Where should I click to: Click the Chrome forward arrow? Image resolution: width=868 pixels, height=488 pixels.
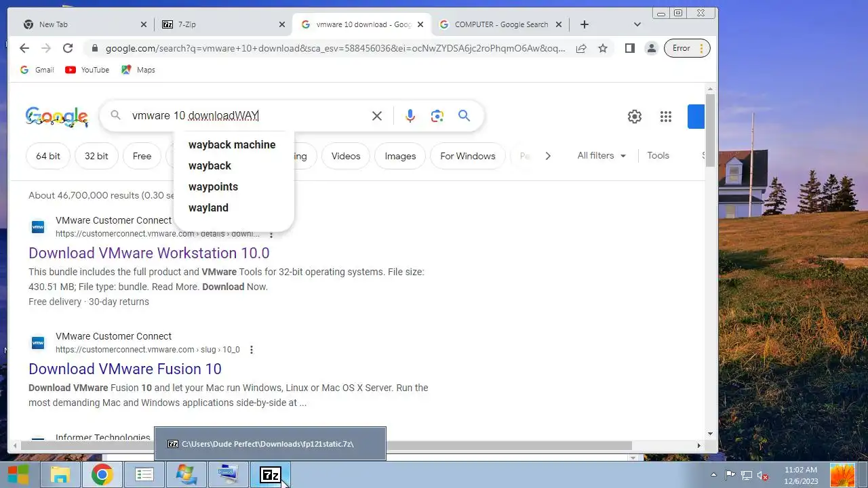coord(46,48)
